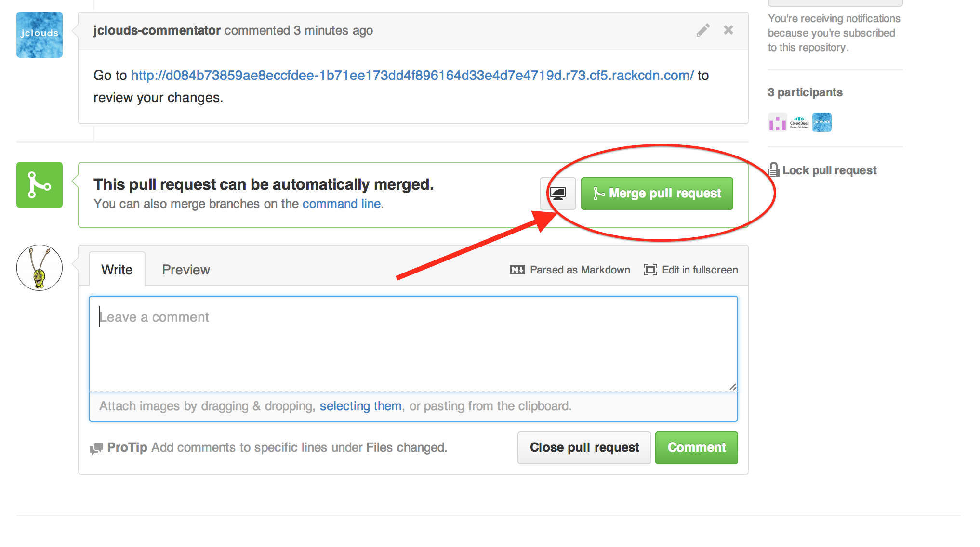Select the first participant avatar

777,123
